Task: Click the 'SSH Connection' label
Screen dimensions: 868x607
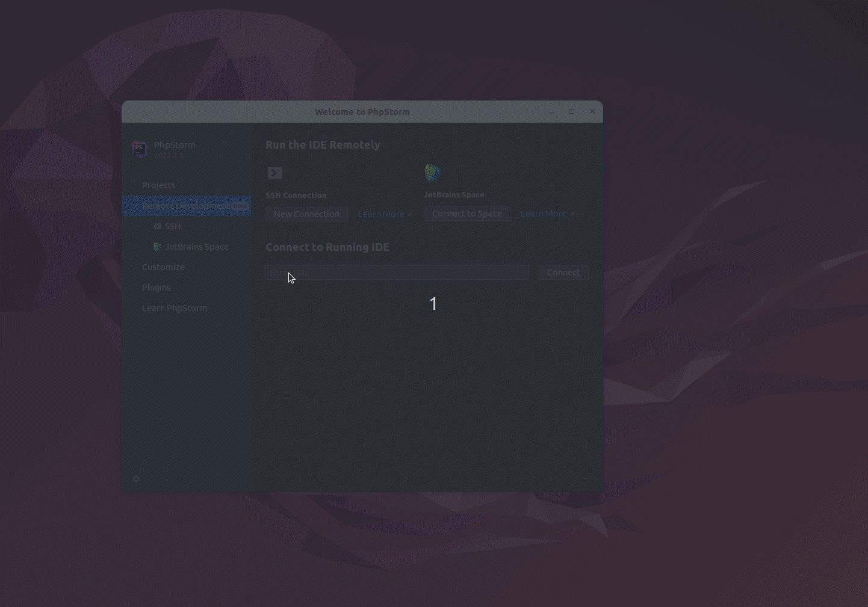Action: click(296, 196)
